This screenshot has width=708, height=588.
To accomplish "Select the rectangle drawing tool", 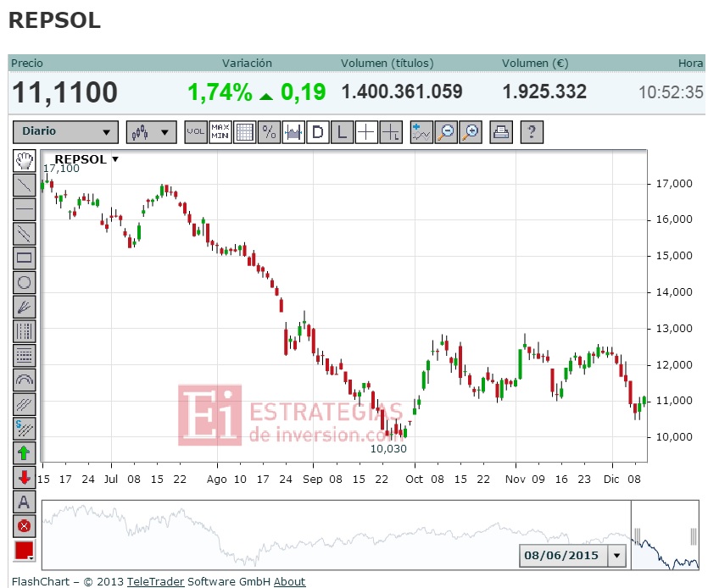I will point(24,258).
